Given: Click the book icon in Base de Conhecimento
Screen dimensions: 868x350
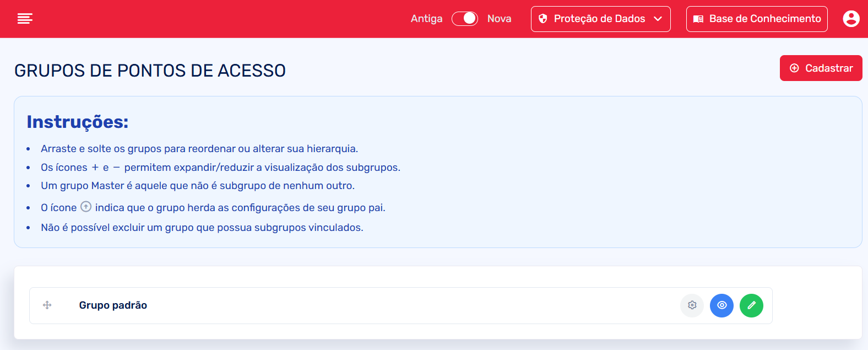Looking at the screenshot, I should 698,19.
